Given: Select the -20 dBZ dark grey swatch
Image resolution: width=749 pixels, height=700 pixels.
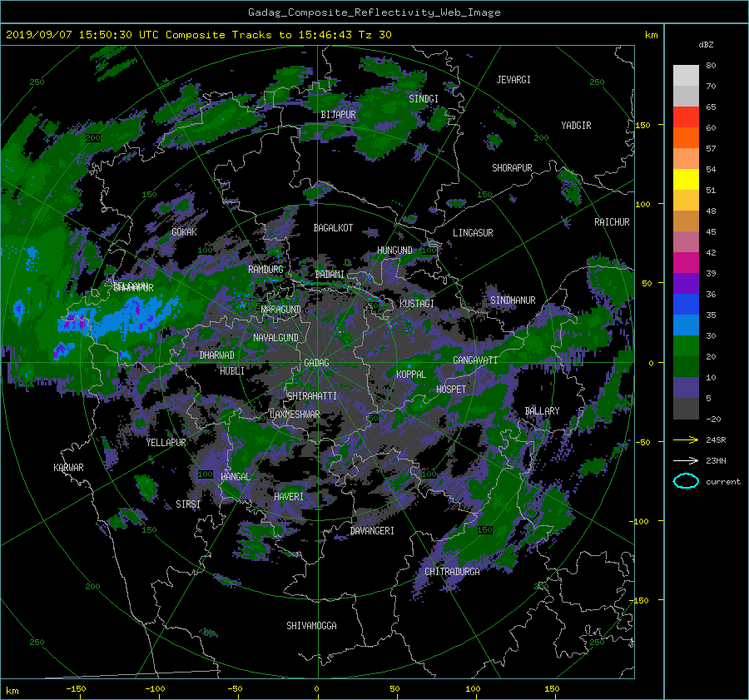Looking at the screenshot, I should pos(686,409).
